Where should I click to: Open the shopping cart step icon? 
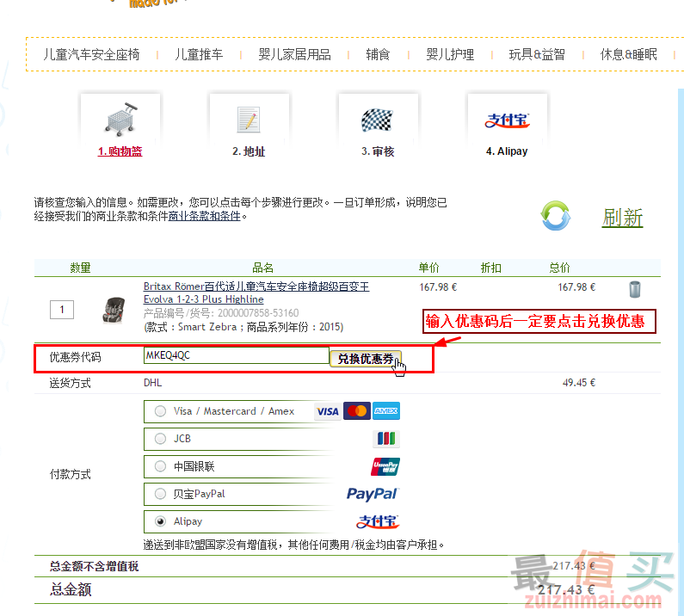coord(120,120)
